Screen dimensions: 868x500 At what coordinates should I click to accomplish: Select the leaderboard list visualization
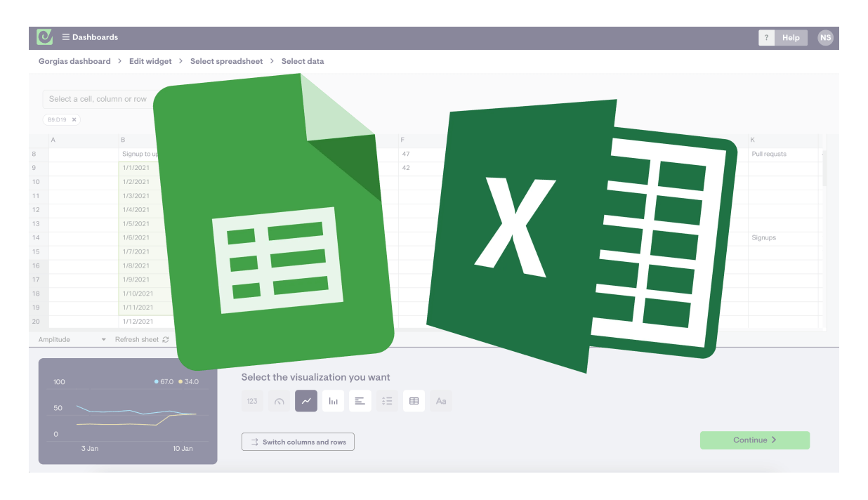(387, 402)
